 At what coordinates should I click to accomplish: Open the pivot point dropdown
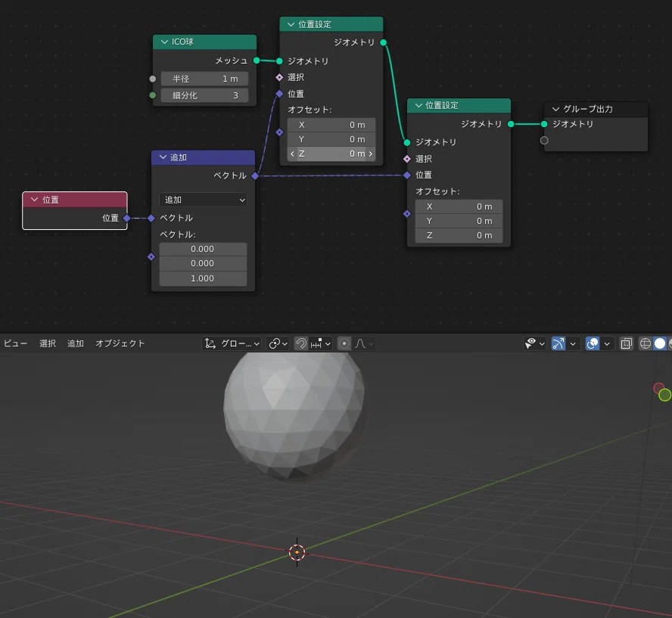click(278, 343)
